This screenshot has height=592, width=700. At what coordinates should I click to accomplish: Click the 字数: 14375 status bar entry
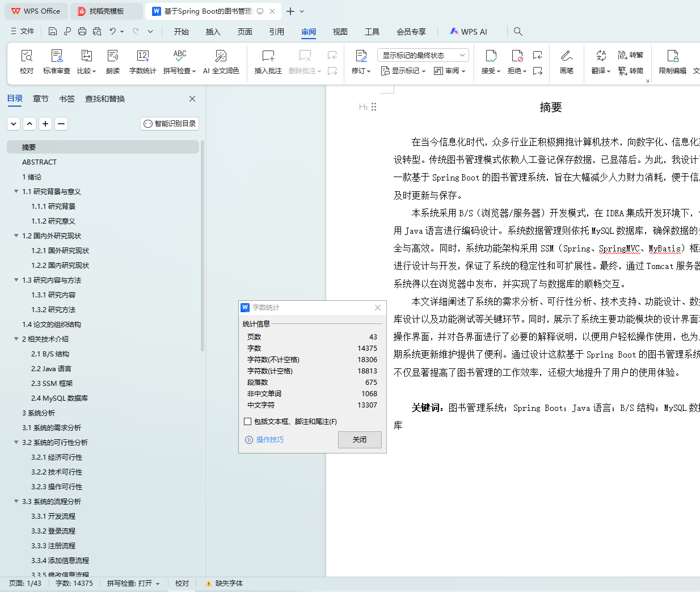click(x=74, y=583)
